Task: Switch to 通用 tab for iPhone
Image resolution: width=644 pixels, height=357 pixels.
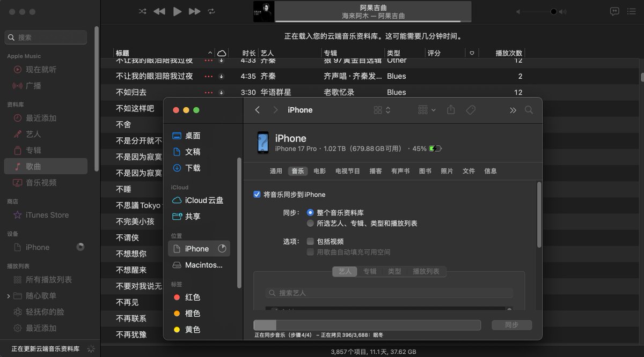Action: tap(276, 171)
